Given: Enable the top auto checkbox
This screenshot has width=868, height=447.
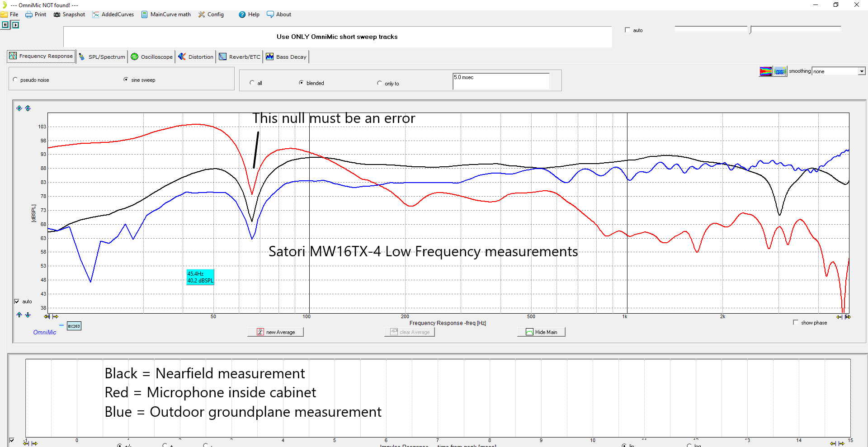Looking at the screenshot, I should (x=627, y=30).
